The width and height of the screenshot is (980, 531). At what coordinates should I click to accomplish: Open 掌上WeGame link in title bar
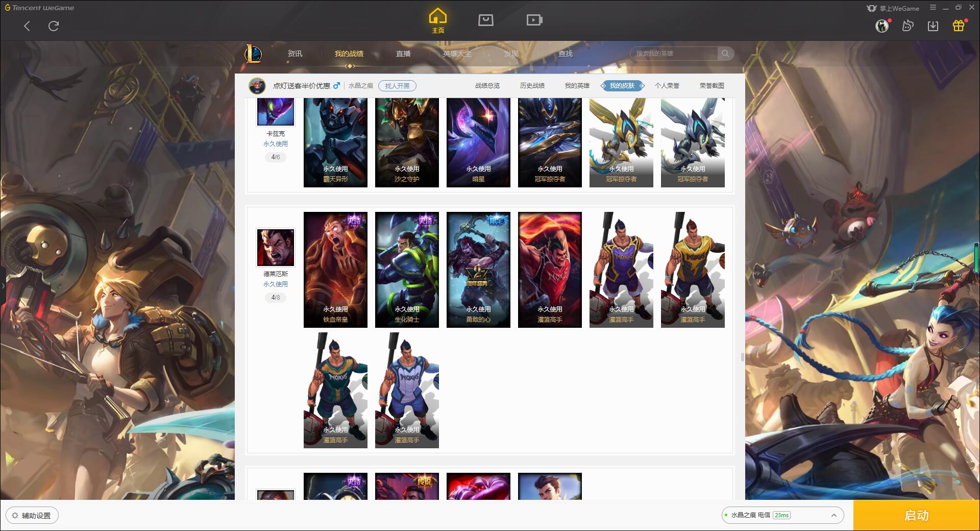tap(893, 8)
